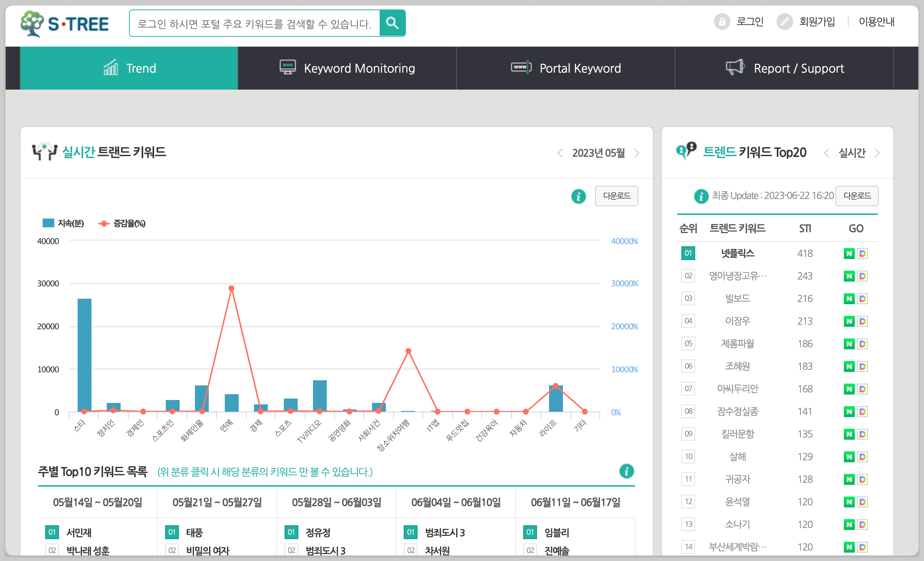Click the keyword search input field
This screenshot has width=924, height=561.
click(x=254, y=23)
